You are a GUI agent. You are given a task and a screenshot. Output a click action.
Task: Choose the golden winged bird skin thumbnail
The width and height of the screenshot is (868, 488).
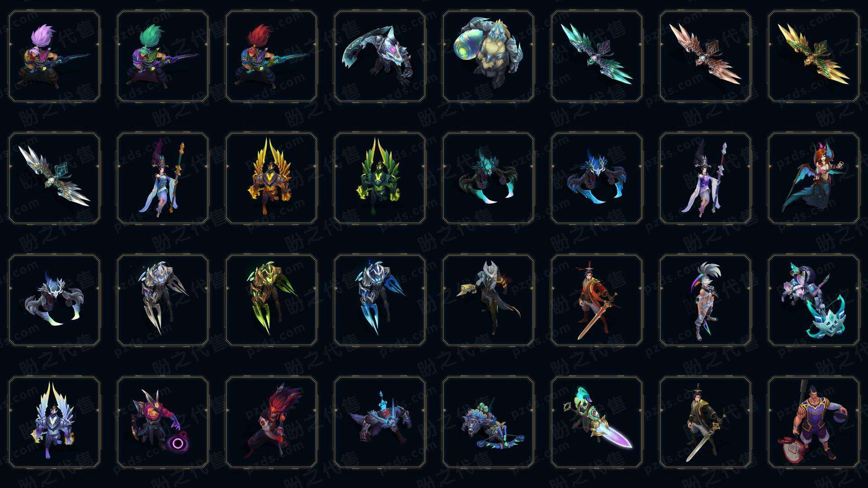[x=814, y=56]
